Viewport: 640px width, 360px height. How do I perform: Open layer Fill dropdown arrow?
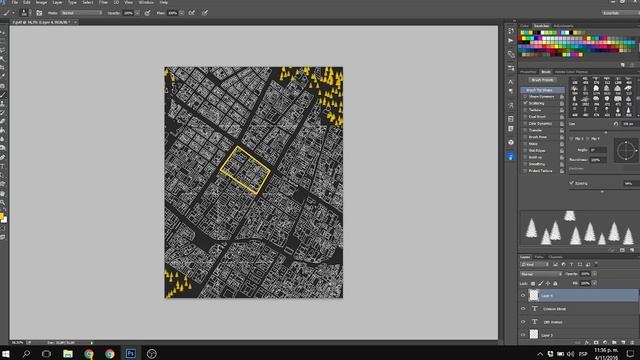click(x=594, y=283)
